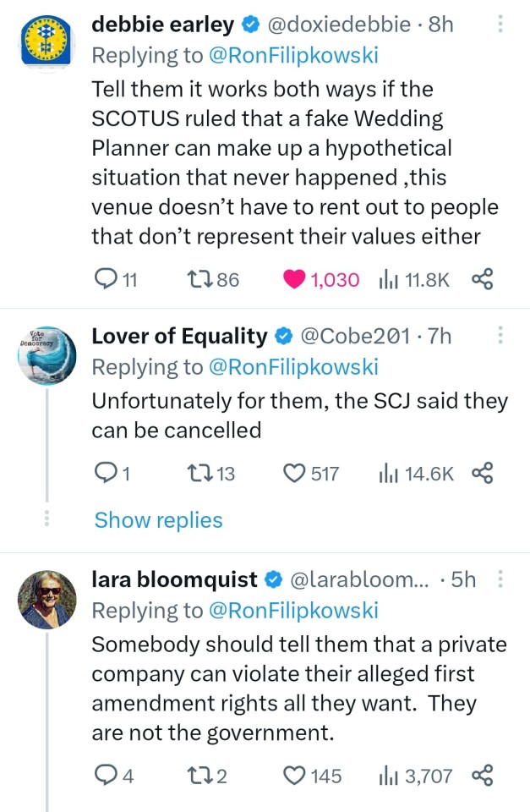Open debbie earley's profile picture

47,41
